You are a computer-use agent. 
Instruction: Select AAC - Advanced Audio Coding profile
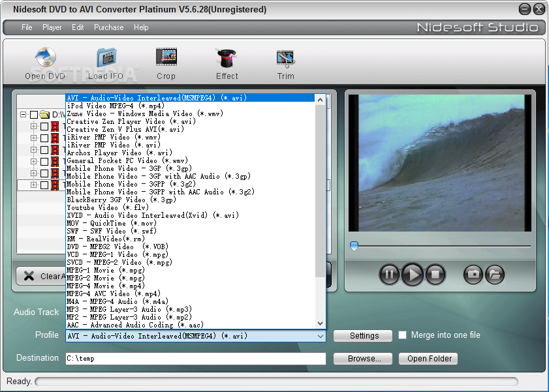tap(191, 325)
